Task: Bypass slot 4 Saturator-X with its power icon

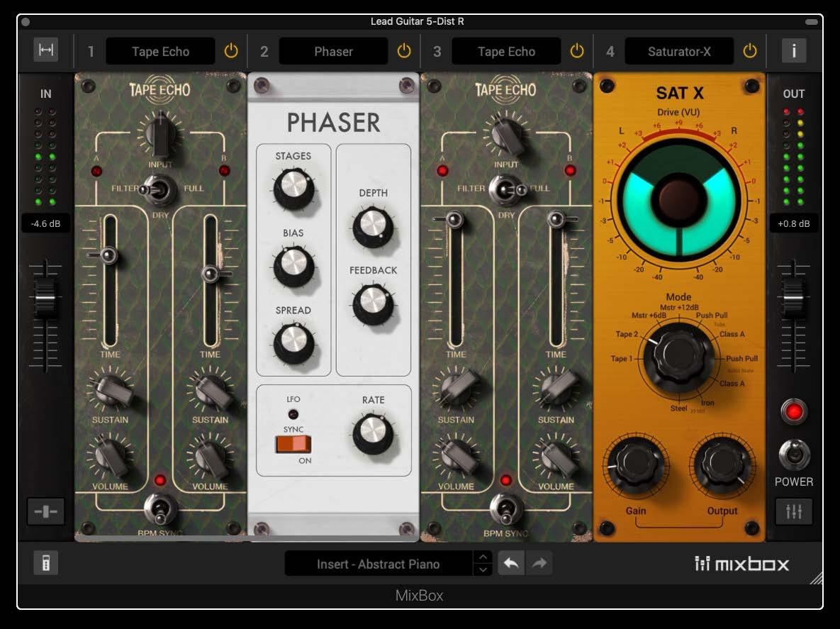Action: [x=750, y=51]
